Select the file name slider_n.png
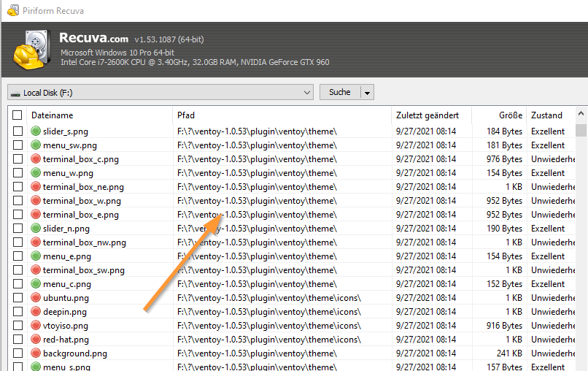 pyautogui.click(x=66, y=229)
